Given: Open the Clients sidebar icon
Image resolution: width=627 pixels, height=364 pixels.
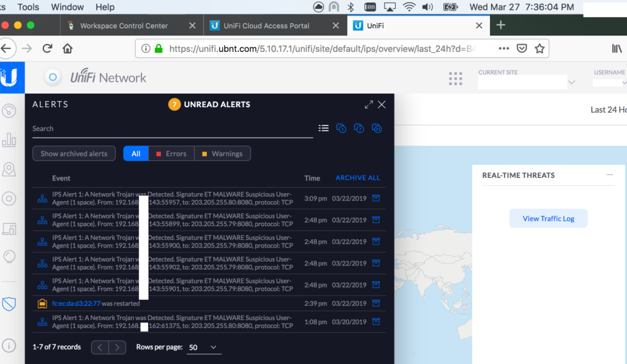Looking at the screenshot, I should pyautogui.click(x=9, y=229).
